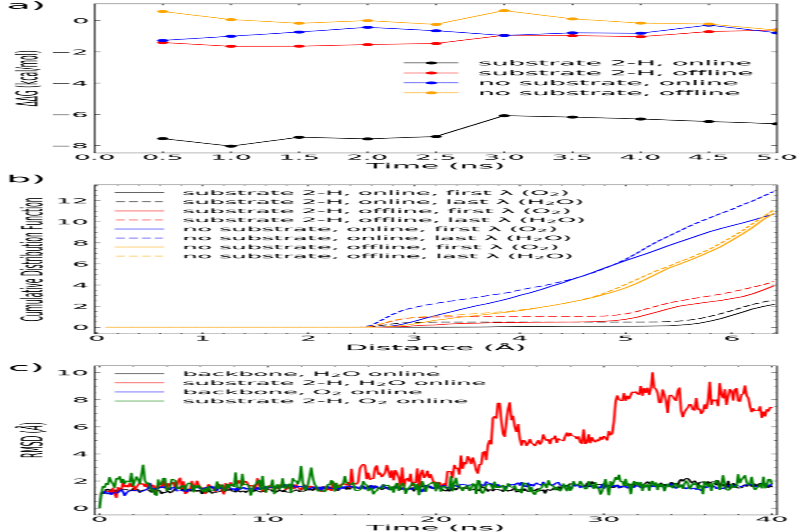Select legend text "no substrate, offline" in panel a
The width and height of the screenshot is (798, 532).
(x=609, y=93)
